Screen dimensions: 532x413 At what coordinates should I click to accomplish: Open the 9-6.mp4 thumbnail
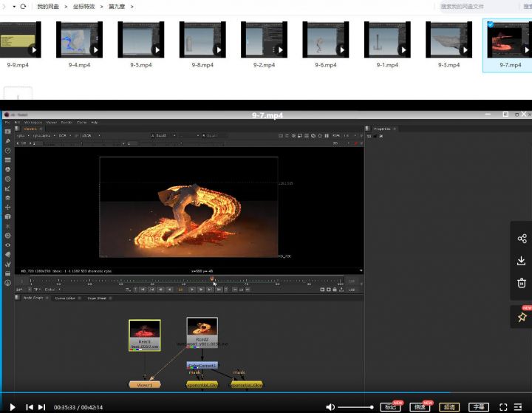pos(326,40)
